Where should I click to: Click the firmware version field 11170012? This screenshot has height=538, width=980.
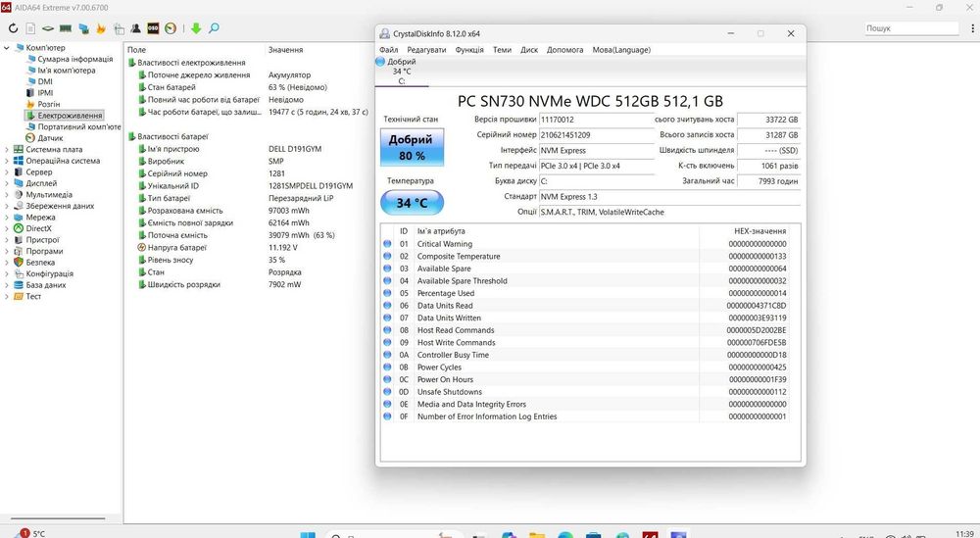[596, 120]
